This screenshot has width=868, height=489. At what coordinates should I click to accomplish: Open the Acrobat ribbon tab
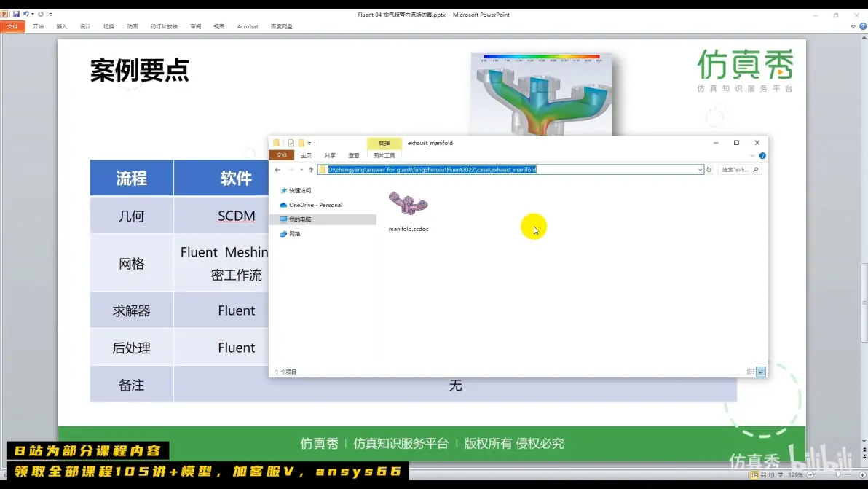coord(248,26)
